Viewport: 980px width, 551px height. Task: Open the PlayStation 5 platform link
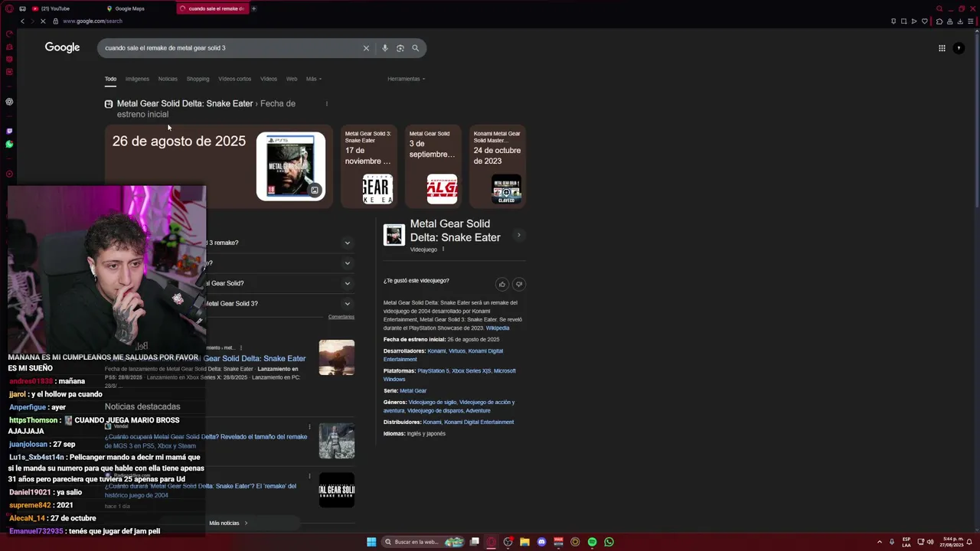pos(433,370)
